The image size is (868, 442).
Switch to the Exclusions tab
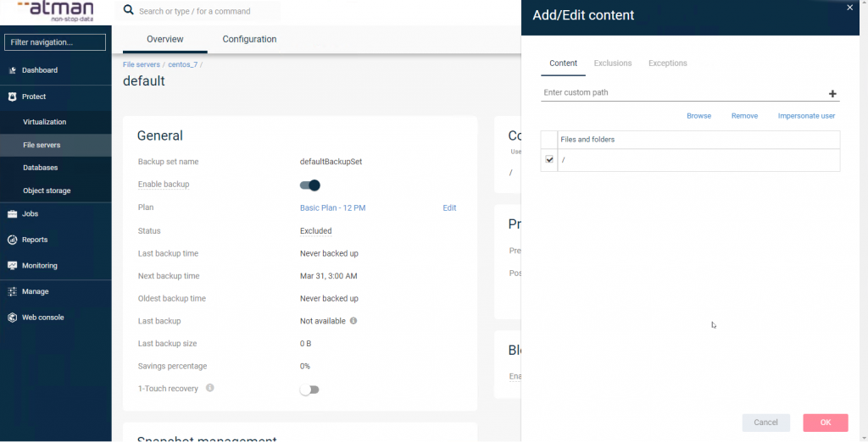coord(612,64)
